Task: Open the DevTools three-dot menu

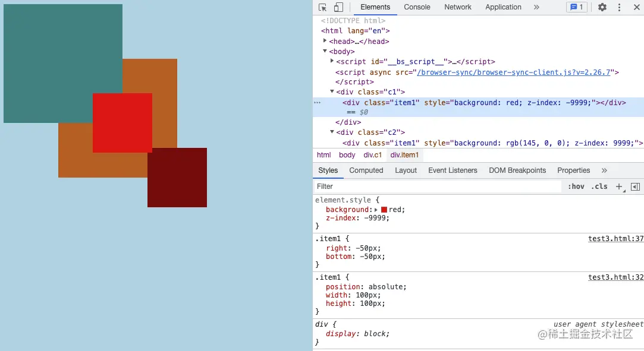Action: 620,7
